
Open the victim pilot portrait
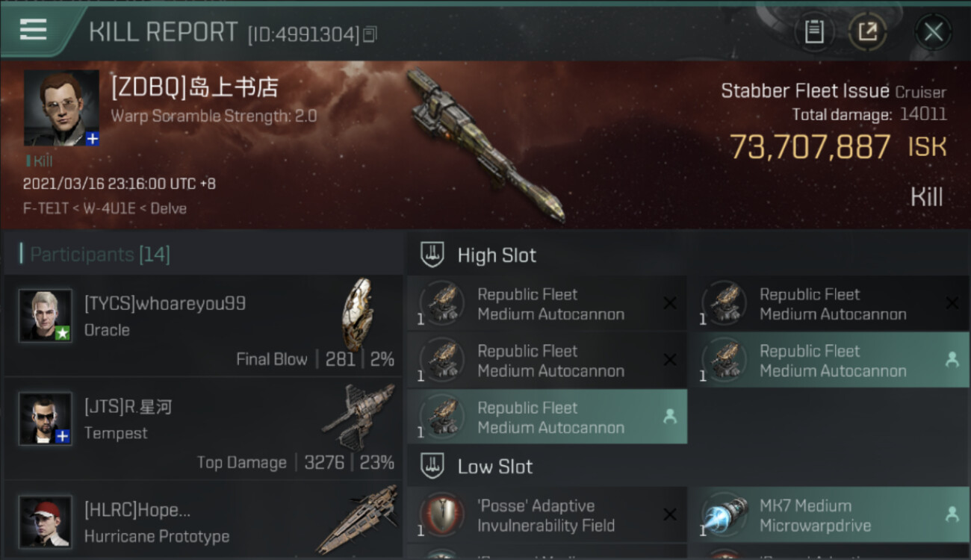[61, 108]
